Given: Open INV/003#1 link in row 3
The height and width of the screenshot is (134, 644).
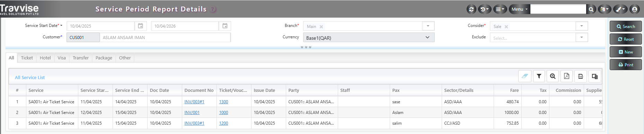Looking at the screenshot, I should point(194,123).
